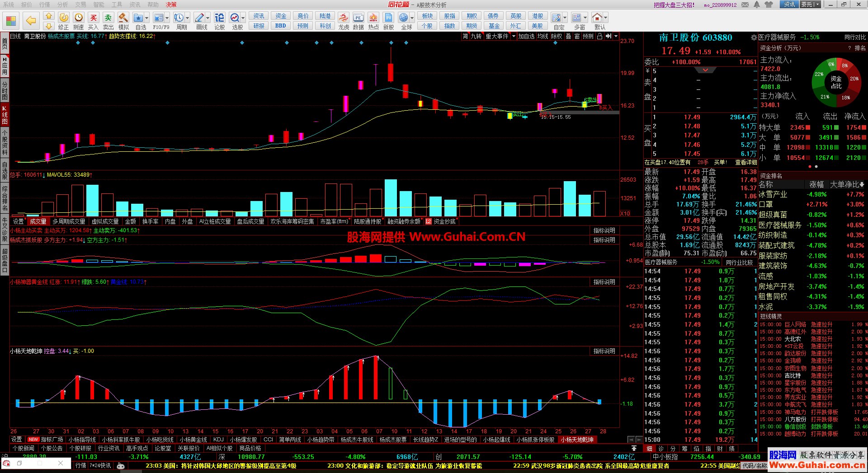The width and height of the screenshot is (868, 473).
Task: Open the 热点 hot topics flame icon
Action: (x=373, y=18)
